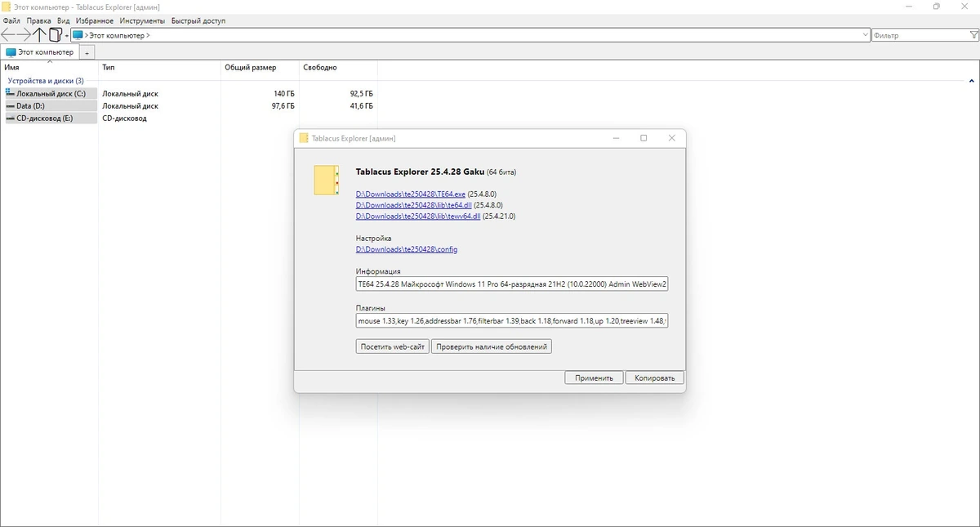
Task: Click the 140 ГБ total size value
Action: [x=284, y=94]
